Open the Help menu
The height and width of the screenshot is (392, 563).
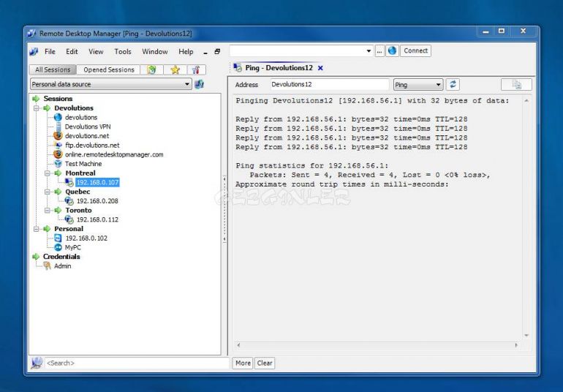coord(186,51)
